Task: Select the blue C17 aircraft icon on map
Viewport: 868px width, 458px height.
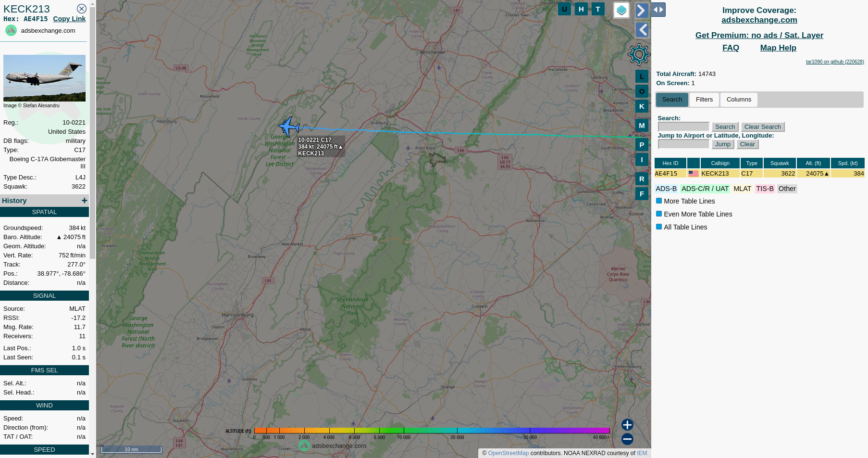Action: coord(289,127)
